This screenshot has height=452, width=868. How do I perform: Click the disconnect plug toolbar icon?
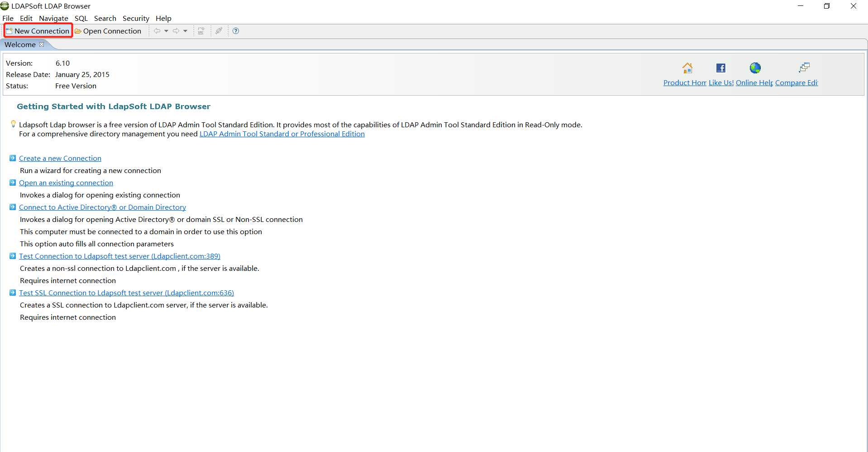(x=219, y=31)
